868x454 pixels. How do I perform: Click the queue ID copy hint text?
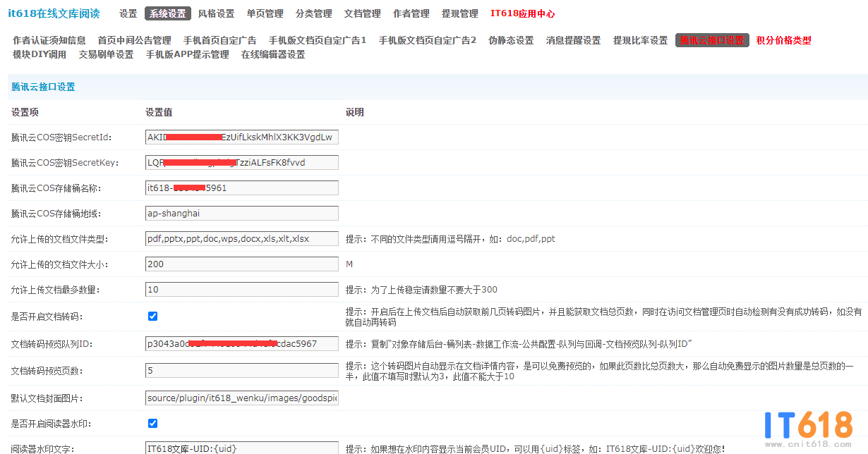coord(519,344)
